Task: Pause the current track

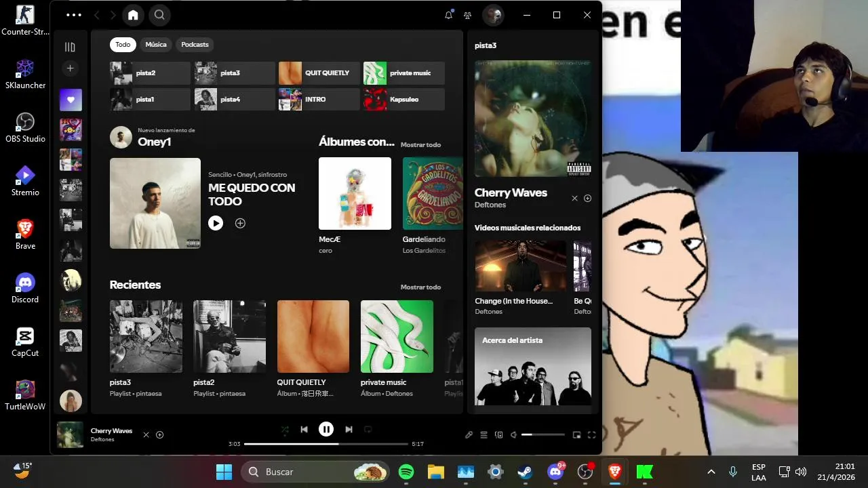Action: tap(326, 429)
